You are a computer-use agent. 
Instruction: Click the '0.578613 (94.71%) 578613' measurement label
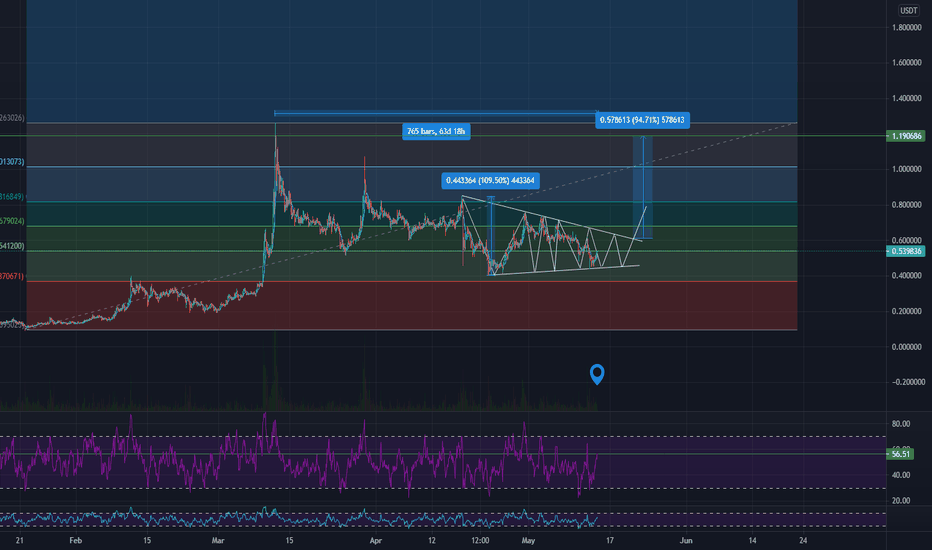point(642,120)
